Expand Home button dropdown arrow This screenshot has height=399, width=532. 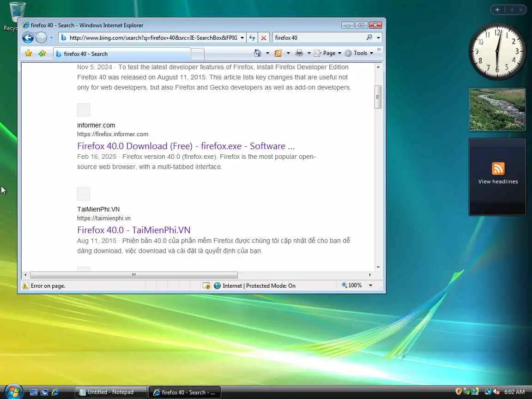(x=267, y=53)
